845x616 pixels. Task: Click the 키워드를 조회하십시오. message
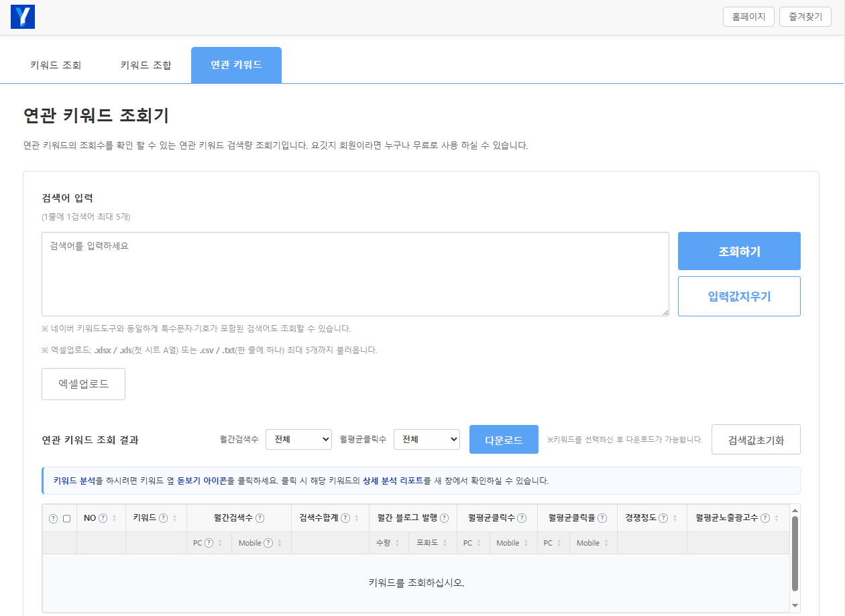(x=416, y=582)
